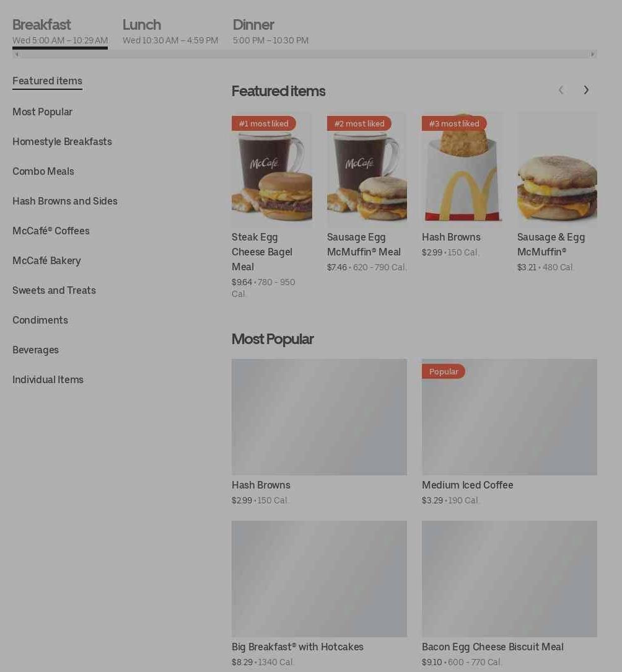Click the next arrow in Featured items carousel
The height and width of the screenshot is (672, 622).
tap(585, 90)
